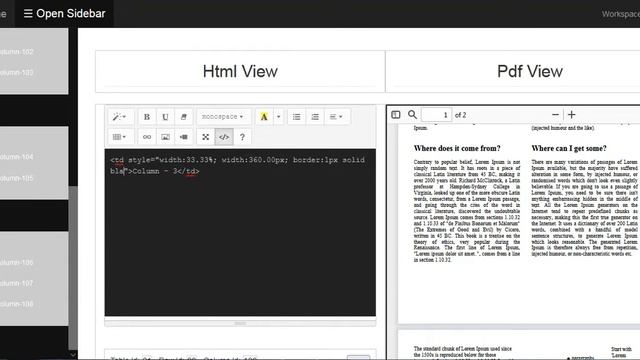Insert an ordered numbered list
Screen dimensions: 640x360
tap(315, 117)
